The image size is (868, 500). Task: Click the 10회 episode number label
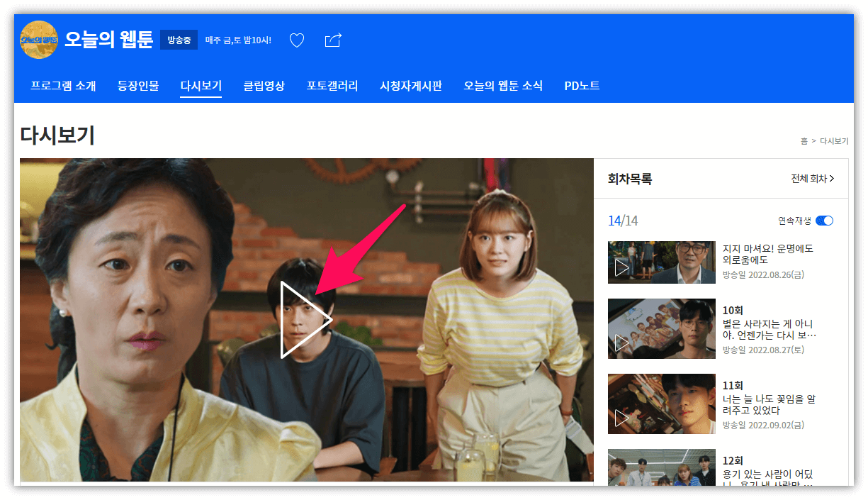(733, 310)
